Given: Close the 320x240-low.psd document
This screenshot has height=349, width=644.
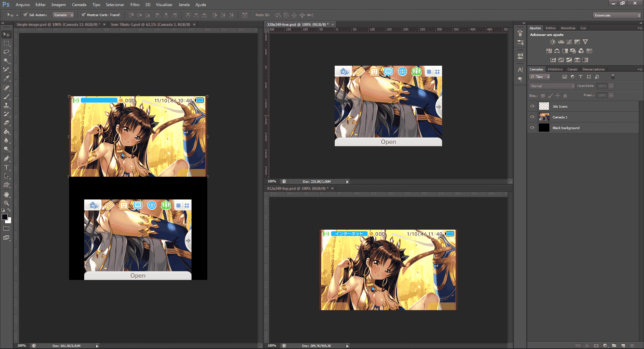Looking at the screenshot, I should 333,24.
